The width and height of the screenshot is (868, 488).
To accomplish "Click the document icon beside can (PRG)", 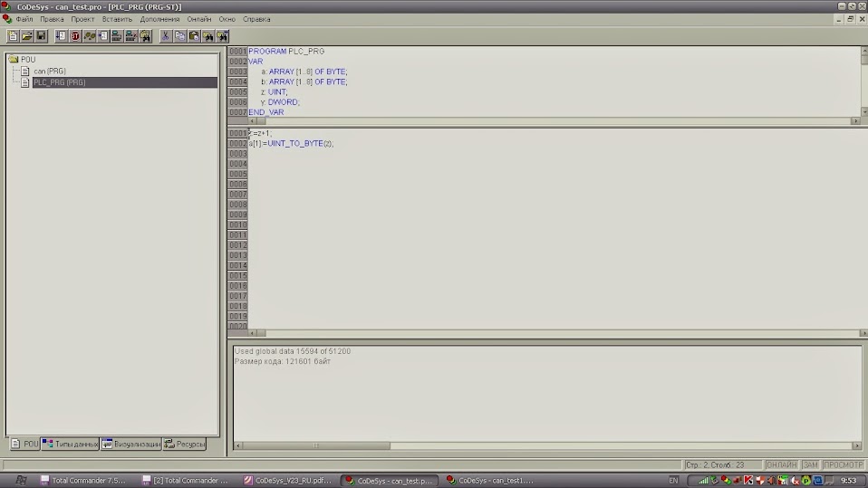I will (x=24, y=71).
